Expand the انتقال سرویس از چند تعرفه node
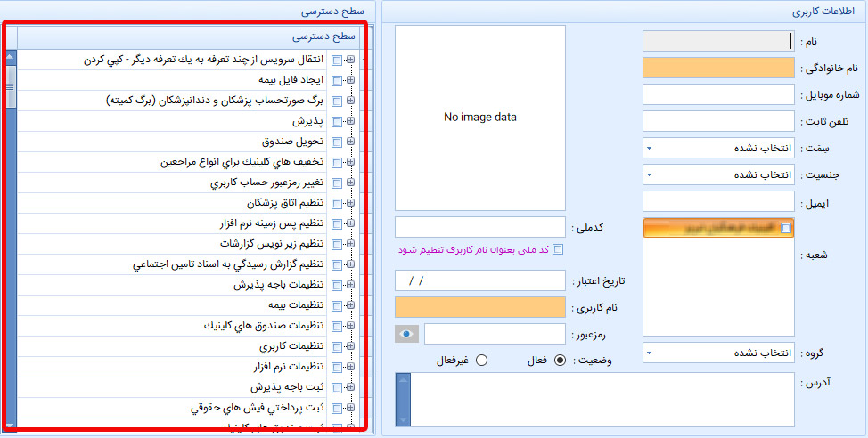 350,60
